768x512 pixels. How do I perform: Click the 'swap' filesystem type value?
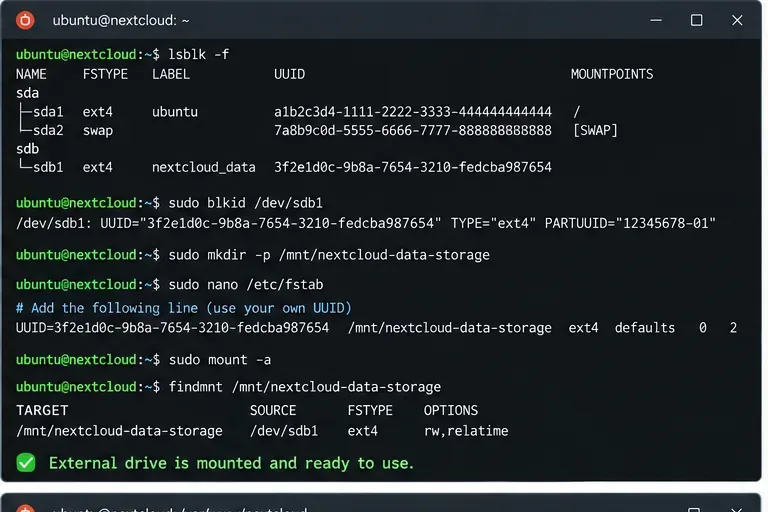[98, 131]
